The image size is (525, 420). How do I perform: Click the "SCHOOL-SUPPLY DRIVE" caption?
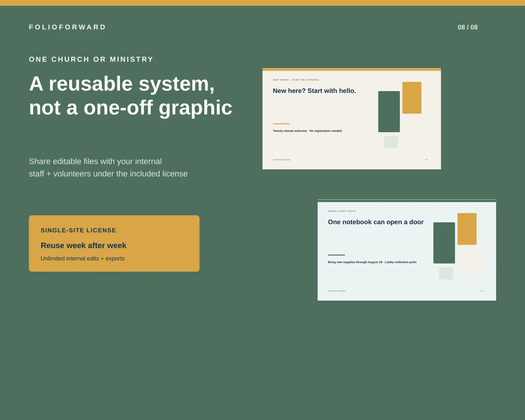click(342, 211)
